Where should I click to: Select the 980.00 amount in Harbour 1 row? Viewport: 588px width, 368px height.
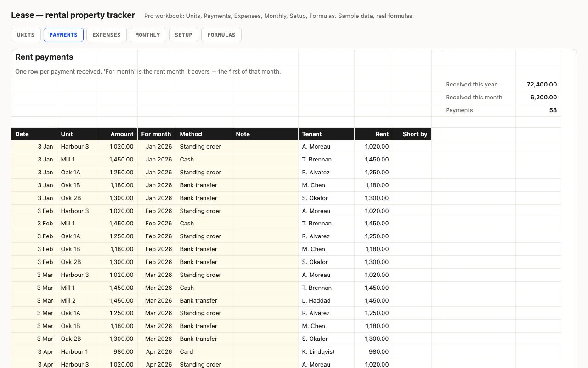click(x=119, y=351)
